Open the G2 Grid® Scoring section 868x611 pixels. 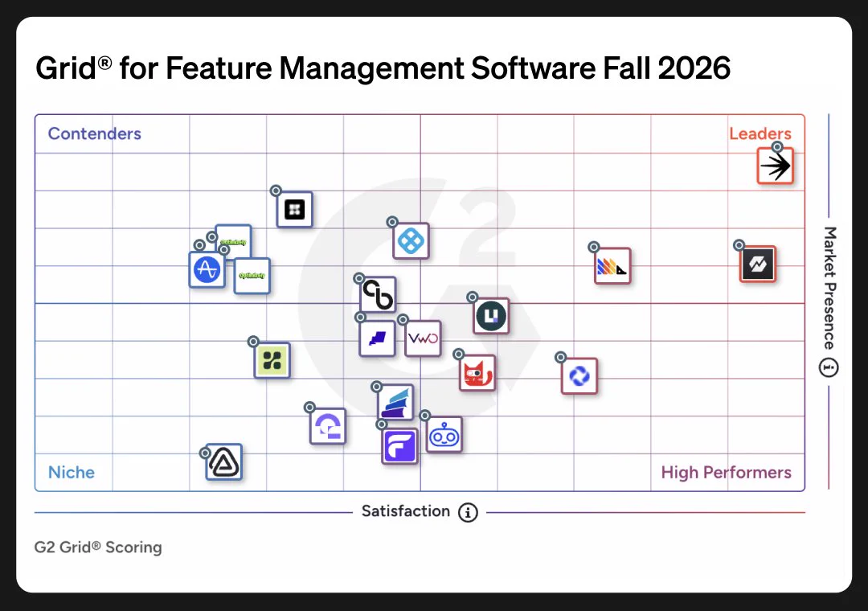98,547
